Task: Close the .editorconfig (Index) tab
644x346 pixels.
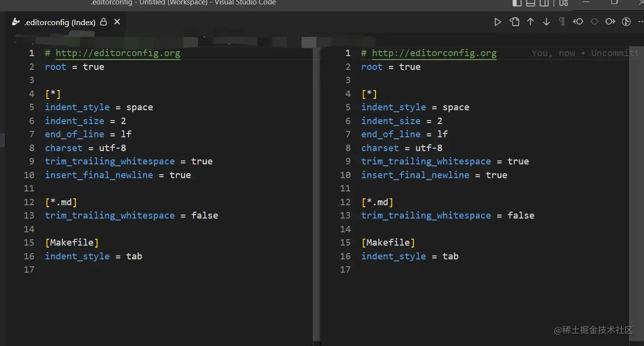Action: 117,22
